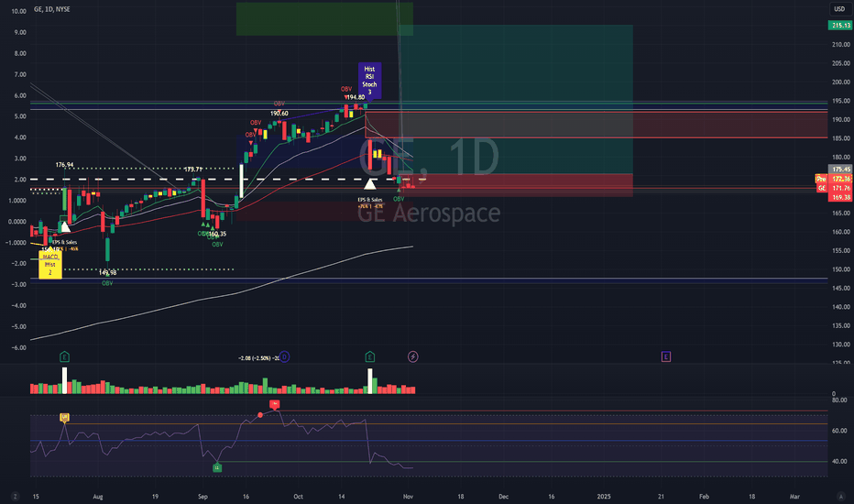Click the 173.71 price label
Image resolution: width=854 pixels, height=504 pixels.
[192, 170]
